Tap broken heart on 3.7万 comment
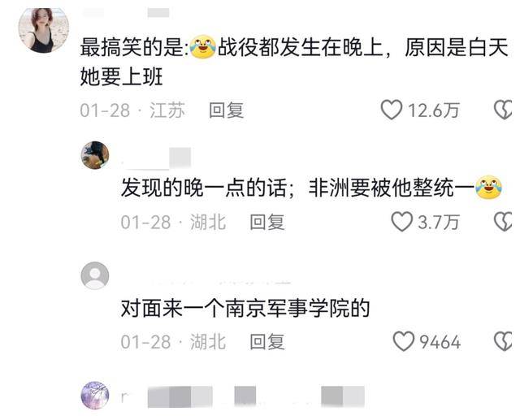520x420 pixels. tap(504, 222)
